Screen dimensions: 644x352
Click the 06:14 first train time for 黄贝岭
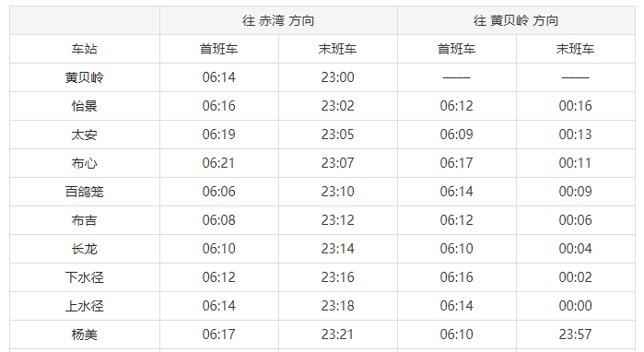(219, 77)
